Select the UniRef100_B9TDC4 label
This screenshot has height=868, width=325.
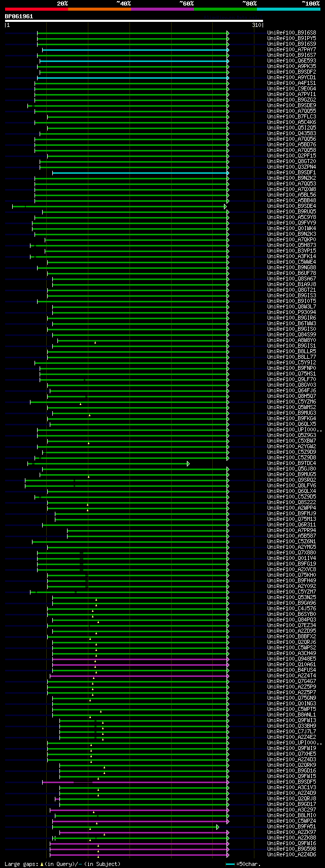[291, 463]
